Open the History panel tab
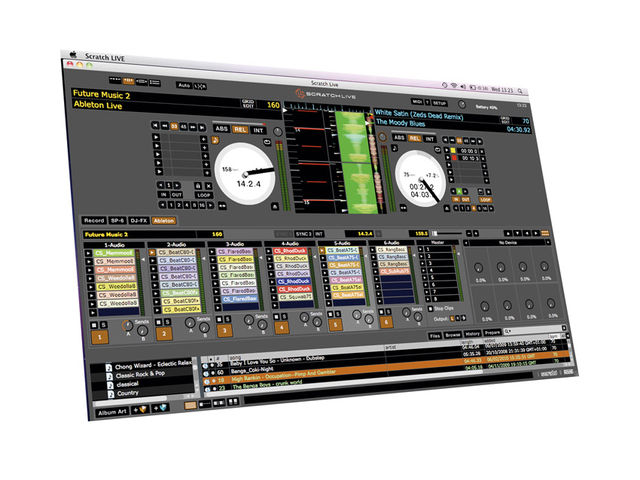The width and height of the screenshot is (640, 480). coord(472,334)
